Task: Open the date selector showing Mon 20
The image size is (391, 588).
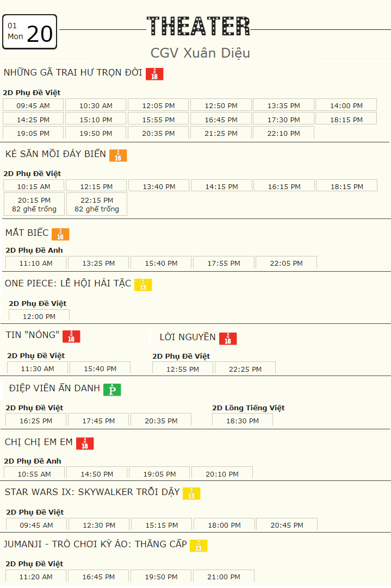Action: (x=30, y=32)
